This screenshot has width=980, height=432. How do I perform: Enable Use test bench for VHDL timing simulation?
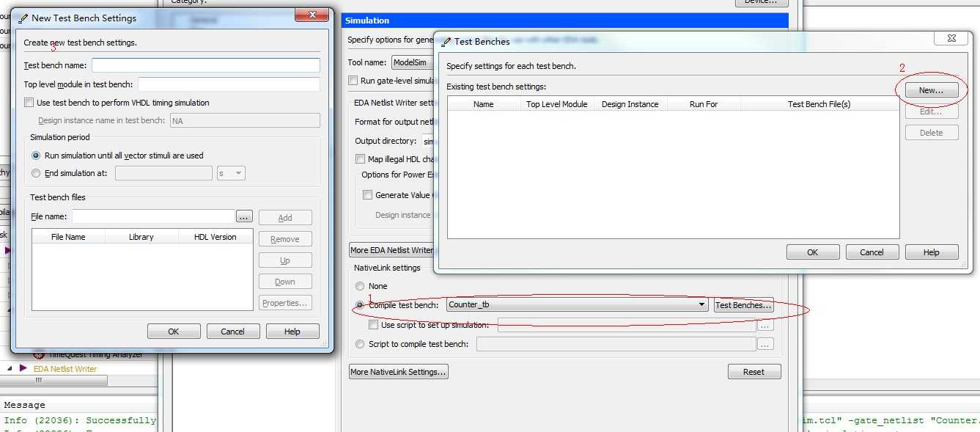click(29, 103)
